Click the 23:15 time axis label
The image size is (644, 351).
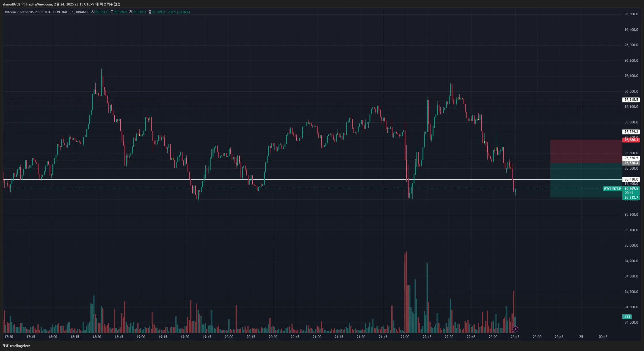pos(515,337)
